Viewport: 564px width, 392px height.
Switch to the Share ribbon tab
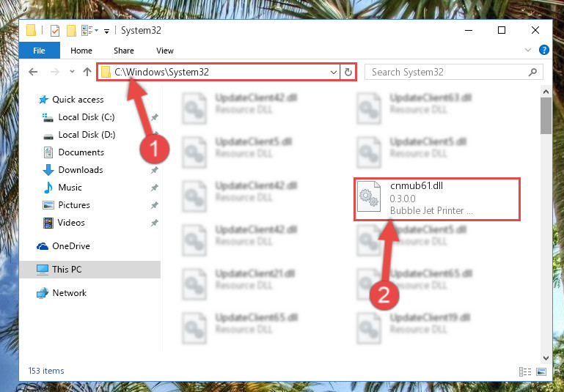pos(124,51)
